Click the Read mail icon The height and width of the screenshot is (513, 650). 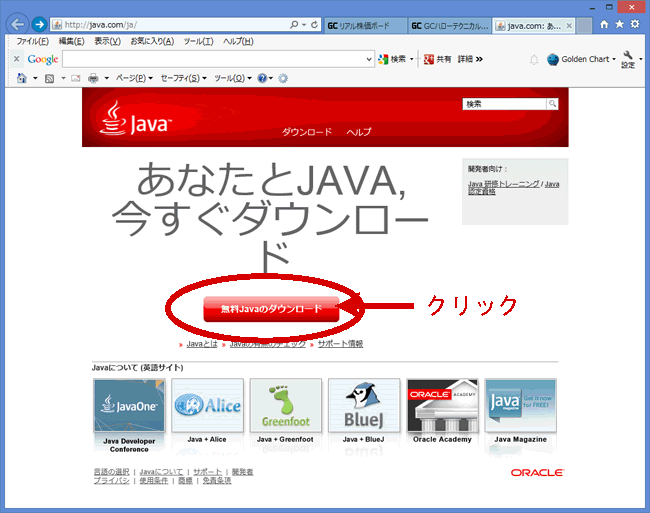click(x=75, y=78)
